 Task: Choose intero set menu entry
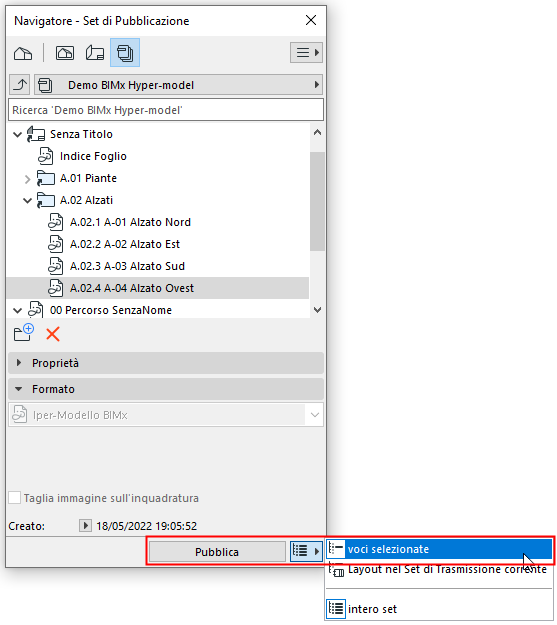click(439, 609)
